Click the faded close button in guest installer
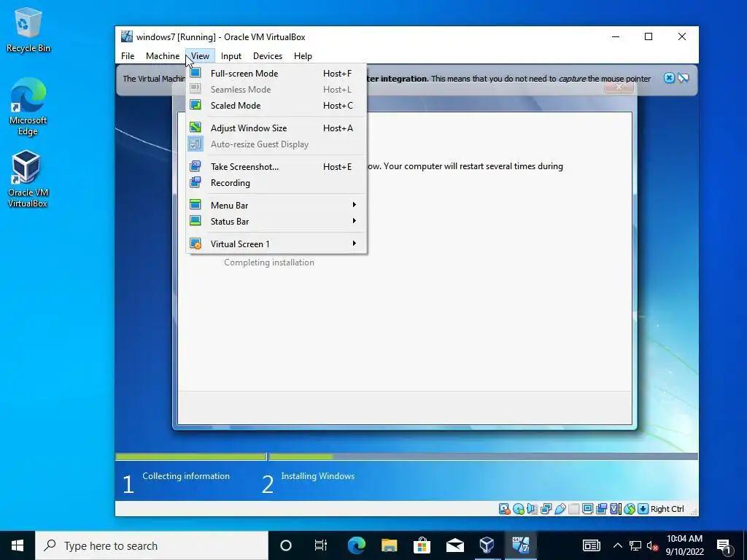 619,87
